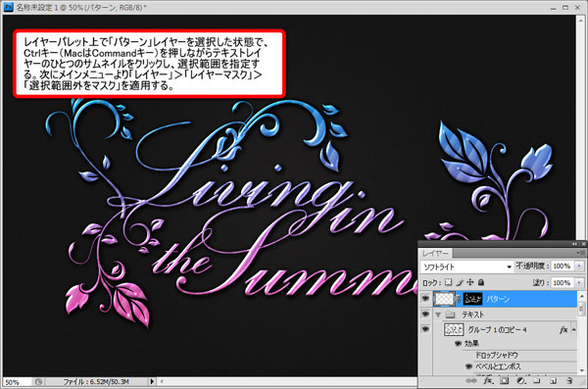Viewport: 588px width, 389px height.
Task: Hide the パターン layer
Action: [x=425, y=299]
